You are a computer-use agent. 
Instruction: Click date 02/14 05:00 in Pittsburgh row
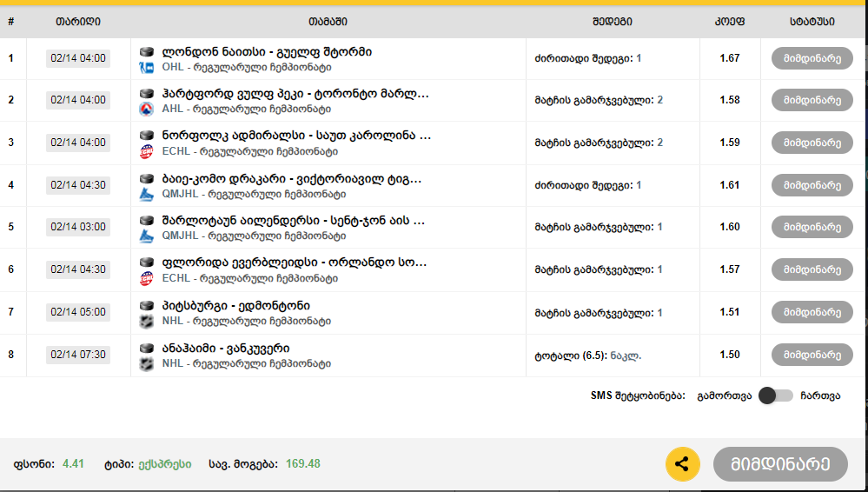(78, 312)
